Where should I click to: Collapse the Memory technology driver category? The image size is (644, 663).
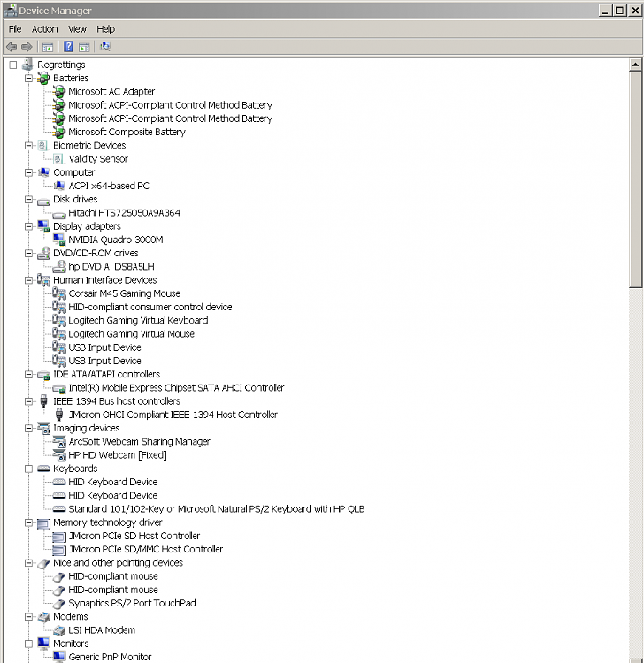tap(28, 522)
